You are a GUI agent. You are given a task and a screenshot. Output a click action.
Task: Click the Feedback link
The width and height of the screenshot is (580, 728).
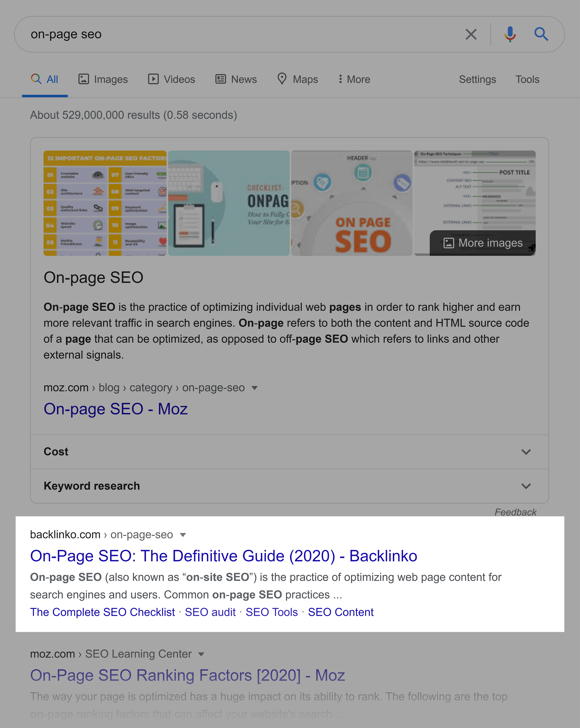coord(515,512)
